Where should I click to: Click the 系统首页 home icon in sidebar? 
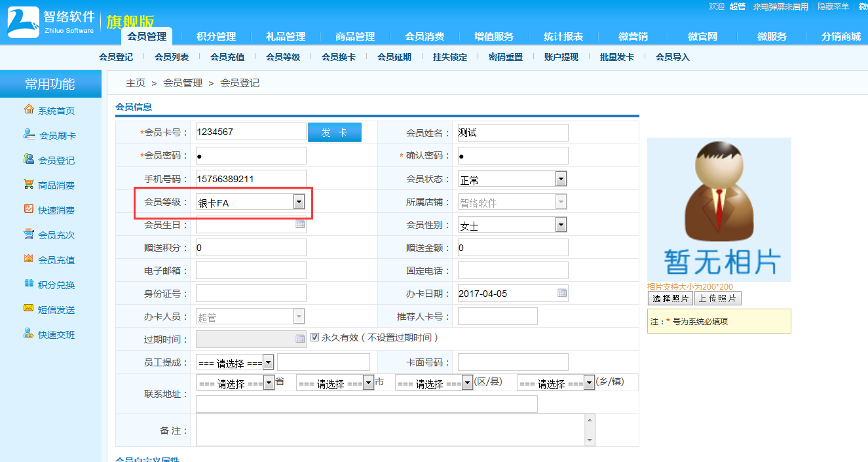pos(29,109)
